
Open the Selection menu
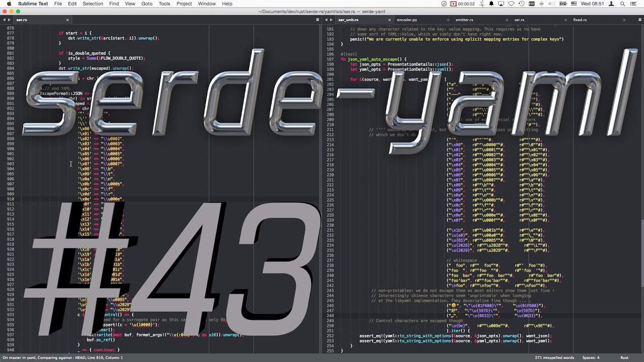tap(93, 4)
